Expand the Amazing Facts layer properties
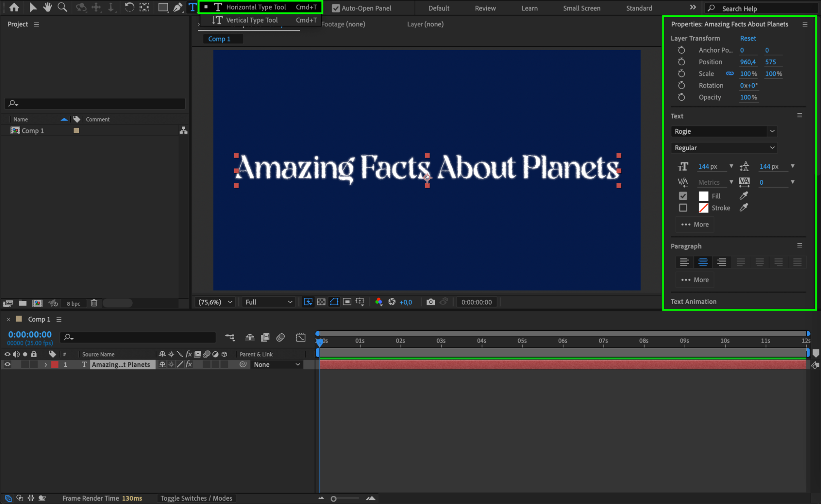 pyautogui.click(x=46, y=364)
